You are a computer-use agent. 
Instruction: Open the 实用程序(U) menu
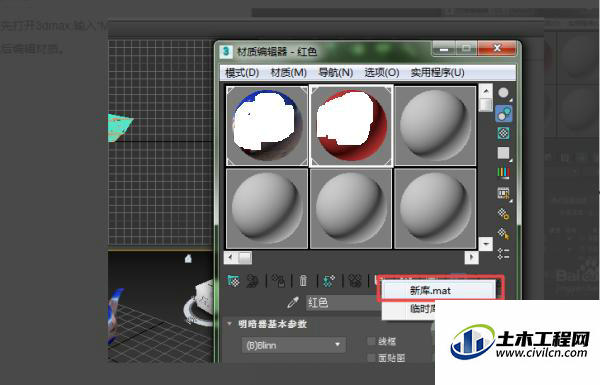tap(438, 72)
